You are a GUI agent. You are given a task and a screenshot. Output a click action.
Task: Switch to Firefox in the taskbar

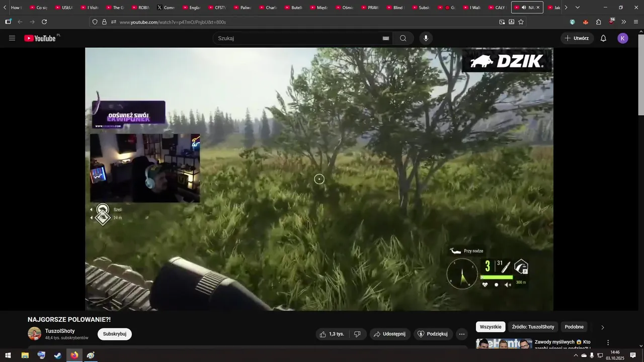point(74,355)
